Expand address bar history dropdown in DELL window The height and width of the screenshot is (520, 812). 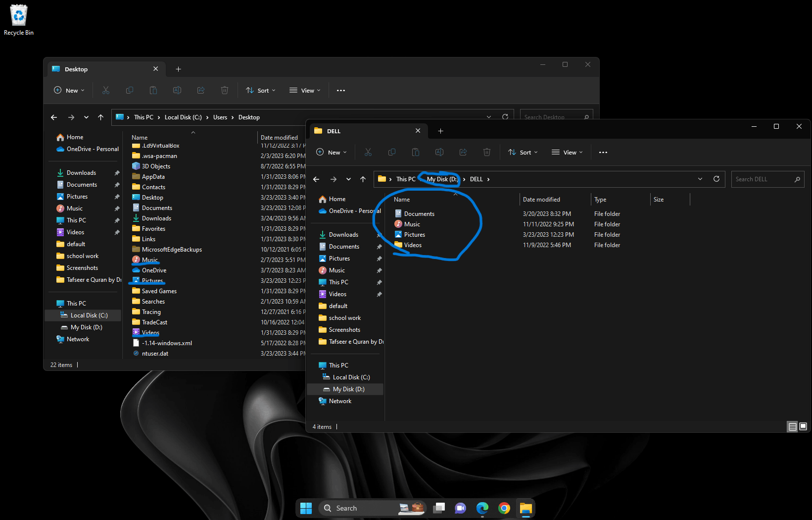[x=700, y=179]
